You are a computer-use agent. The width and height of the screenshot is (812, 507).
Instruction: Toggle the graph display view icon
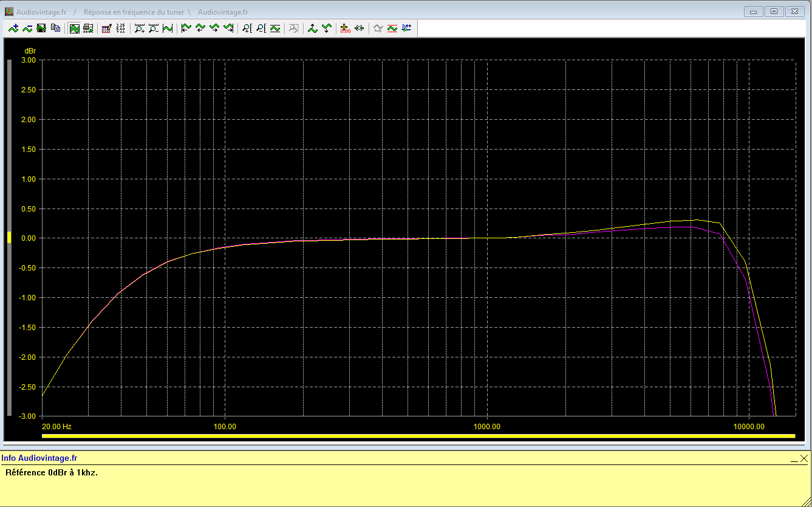[x=74, y=28]
